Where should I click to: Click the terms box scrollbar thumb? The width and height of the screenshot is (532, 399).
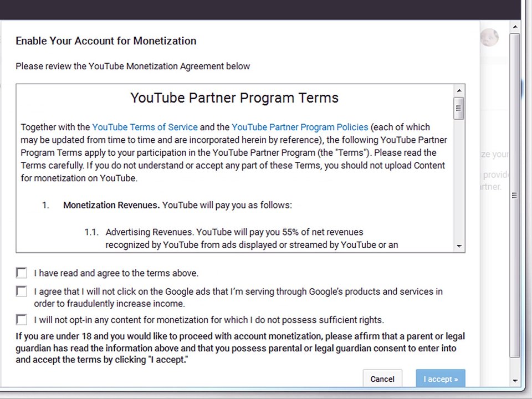(x=459, y=108)
